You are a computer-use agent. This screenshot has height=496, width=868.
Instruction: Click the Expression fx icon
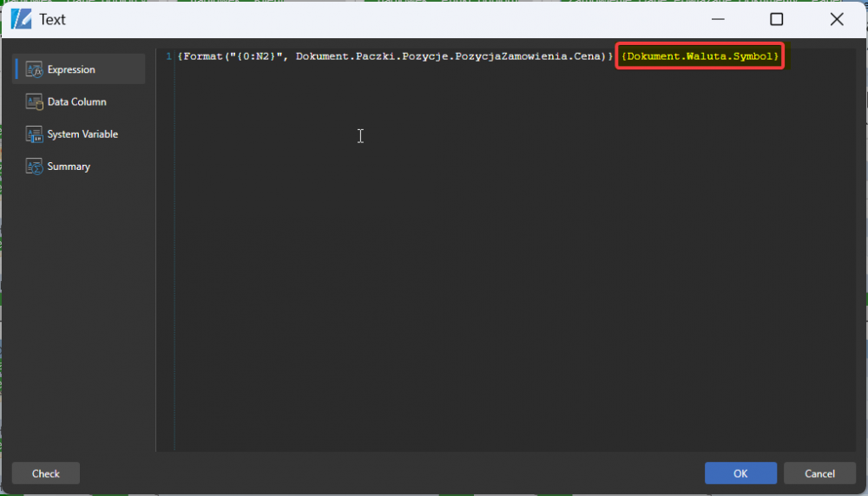(x=34, y=69)
